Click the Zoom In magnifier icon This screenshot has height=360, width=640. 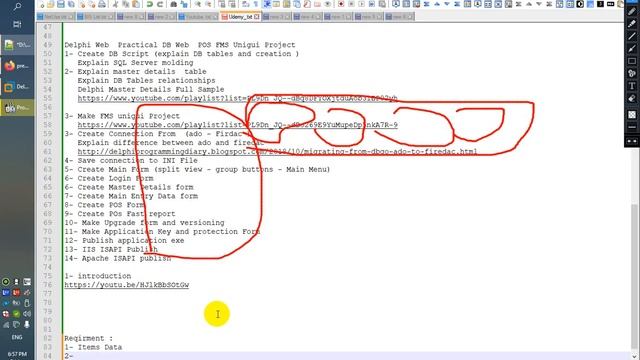click(198, 4)
